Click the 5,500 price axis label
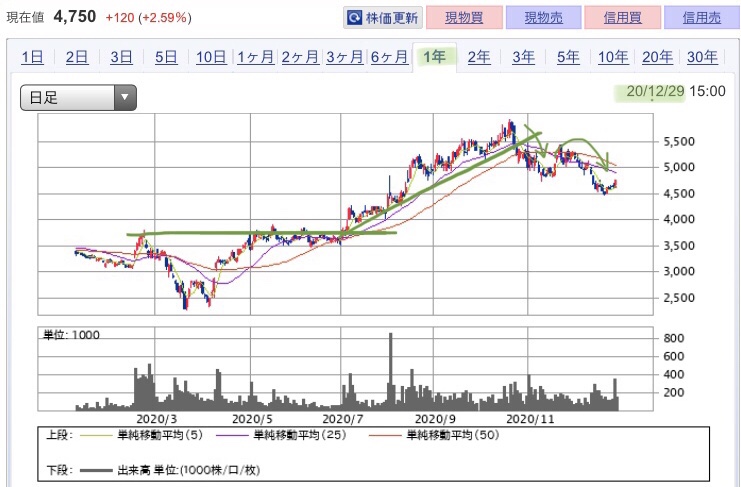The image size is (741, 487). [x=679, y=141]
